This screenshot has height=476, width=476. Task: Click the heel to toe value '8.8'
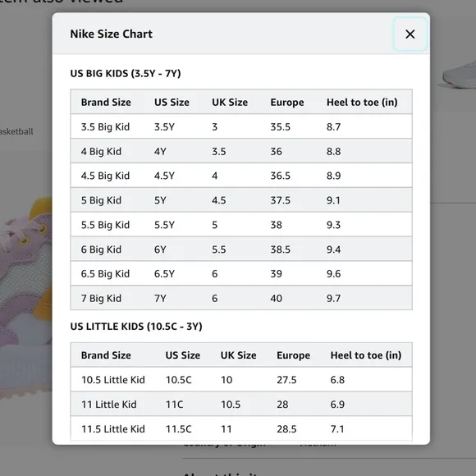333,151
